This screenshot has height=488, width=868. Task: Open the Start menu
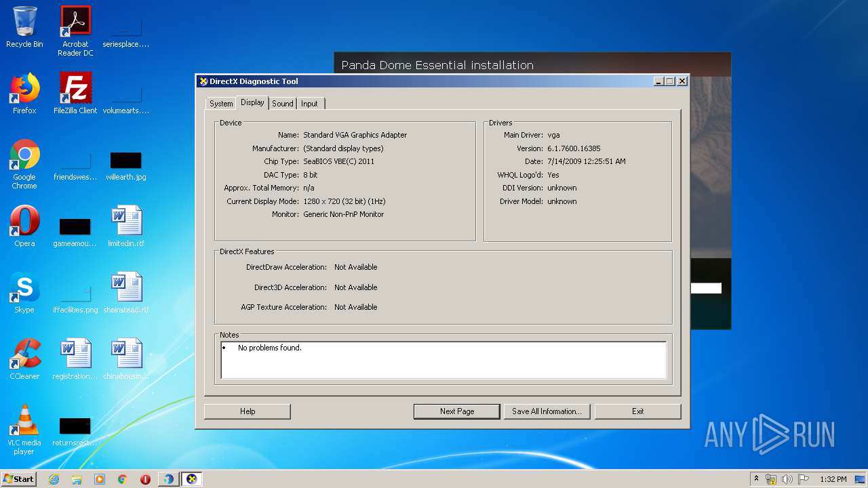click(x=19, y=479)
